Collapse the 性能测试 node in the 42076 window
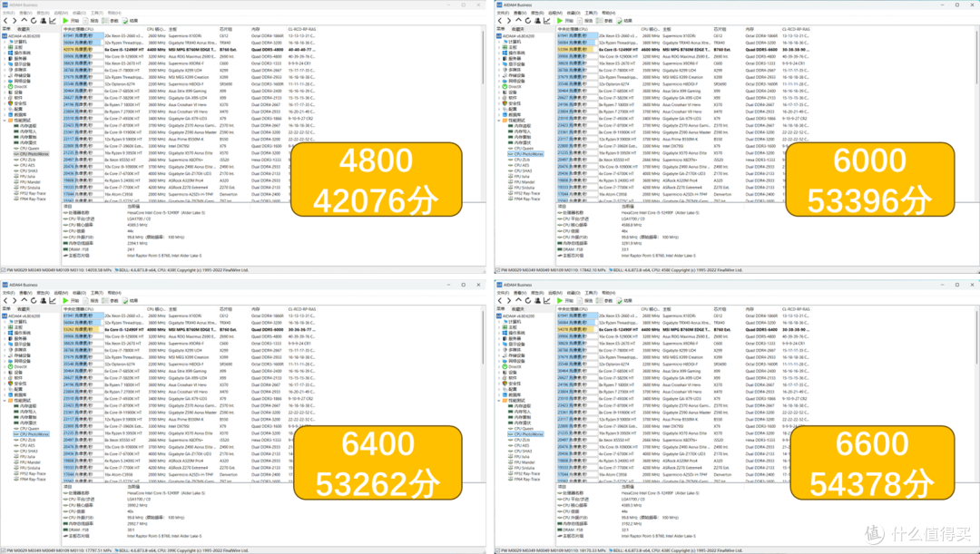Image resolution: width=980 pixels, height=554 pixels. click(x=5, y=121)
